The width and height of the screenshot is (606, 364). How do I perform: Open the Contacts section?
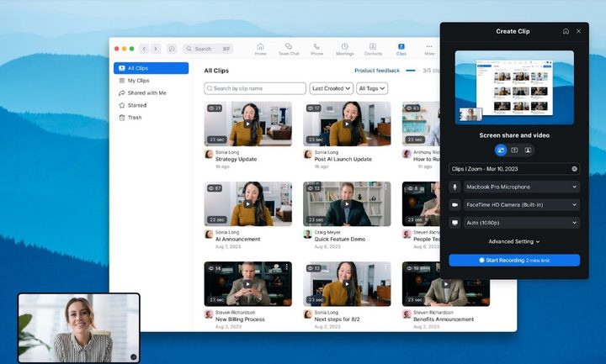coord(373,48)
